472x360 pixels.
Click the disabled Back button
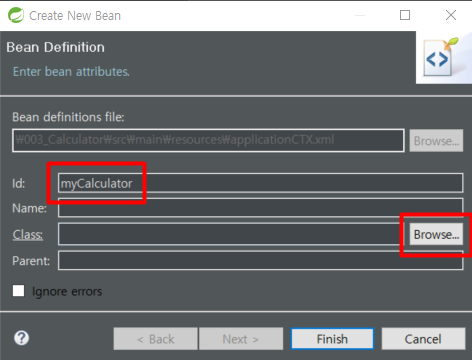click(156, 339)
